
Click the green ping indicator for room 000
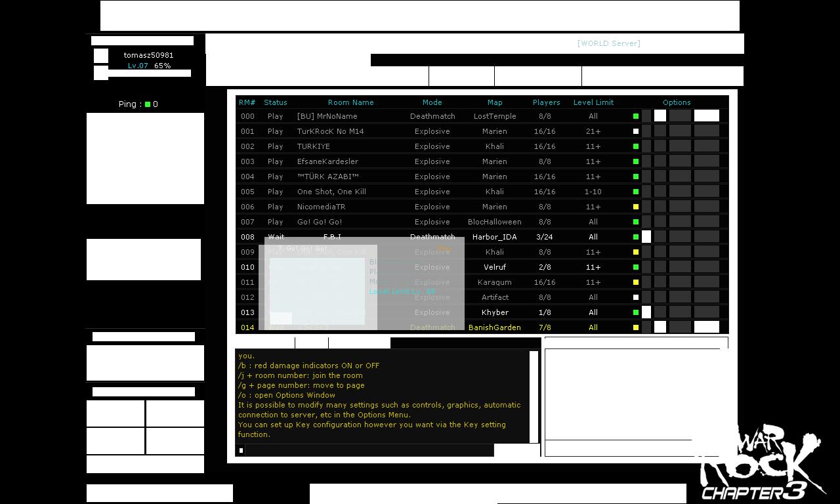636,116
